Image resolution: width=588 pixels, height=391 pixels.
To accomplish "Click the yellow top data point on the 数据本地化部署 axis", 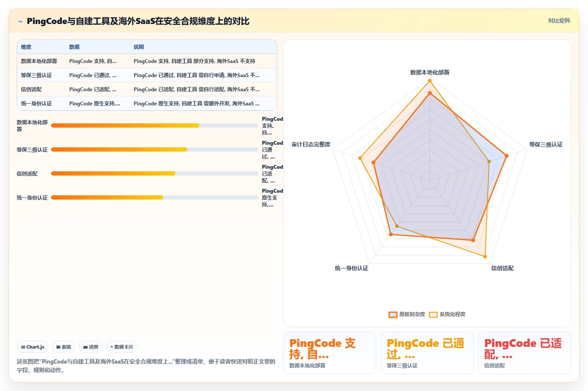I will (430, 81).
